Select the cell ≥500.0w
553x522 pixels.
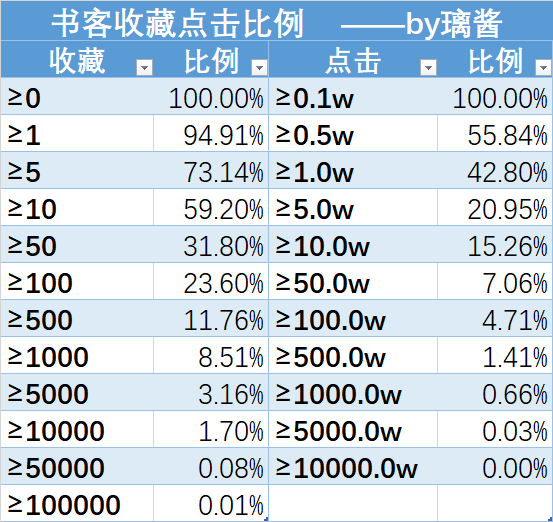point(353,356)
